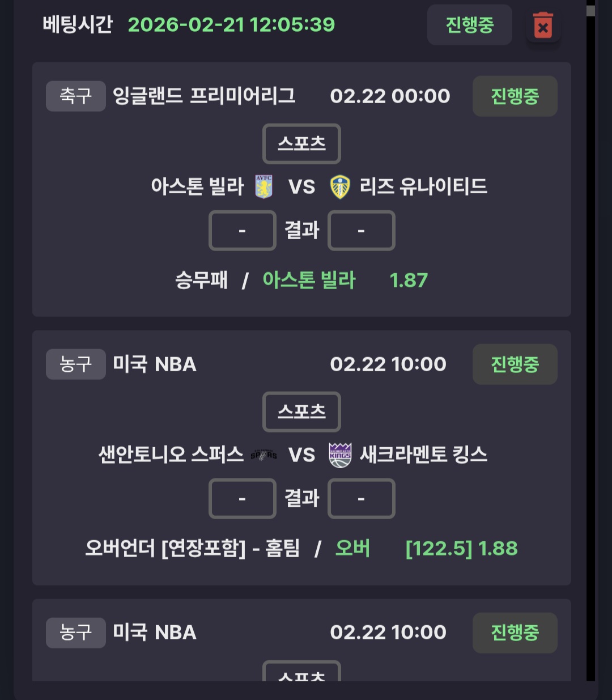The width and height of the screenshot is (612, 700).
Task: Click the San Antonio Spurs logo
Action: click(263, 455)
